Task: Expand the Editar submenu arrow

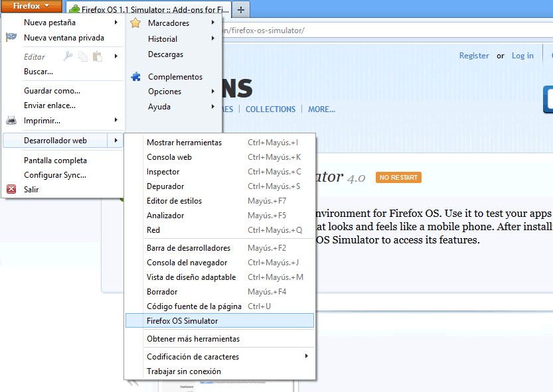Action: point(116,56)
